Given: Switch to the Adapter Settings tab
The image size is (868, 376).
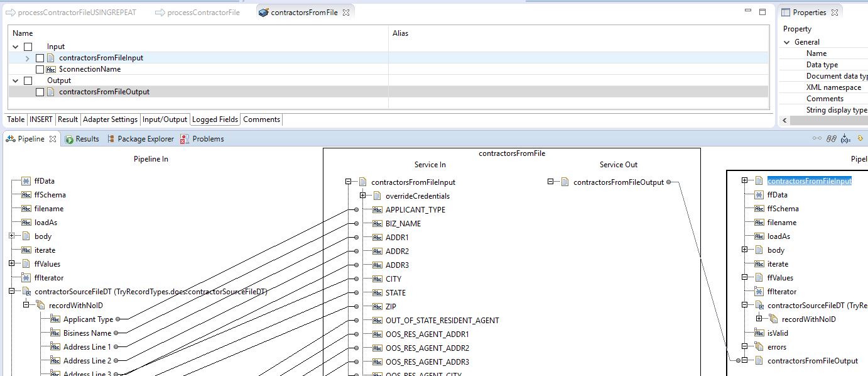Looking at the screenshot, I should (110, 119).
